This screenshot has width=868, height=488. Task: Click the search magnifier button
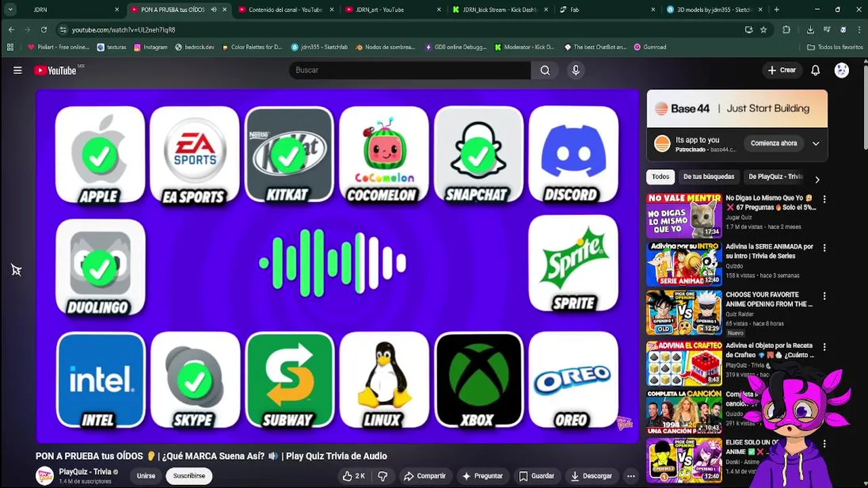tap(545, 70)
